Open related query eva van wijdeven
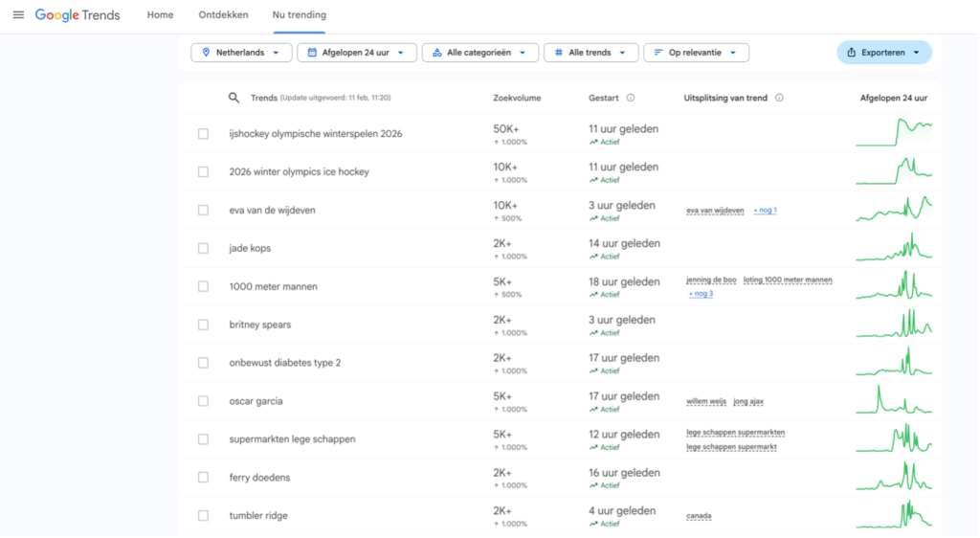 coord(715,211)
